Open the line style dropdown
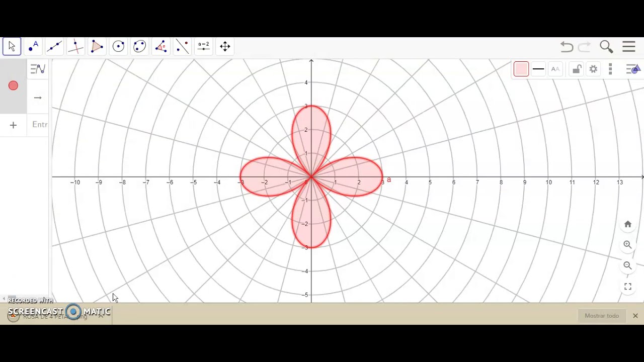This screenshot has height=362, width=644. (x=538, y=69)
